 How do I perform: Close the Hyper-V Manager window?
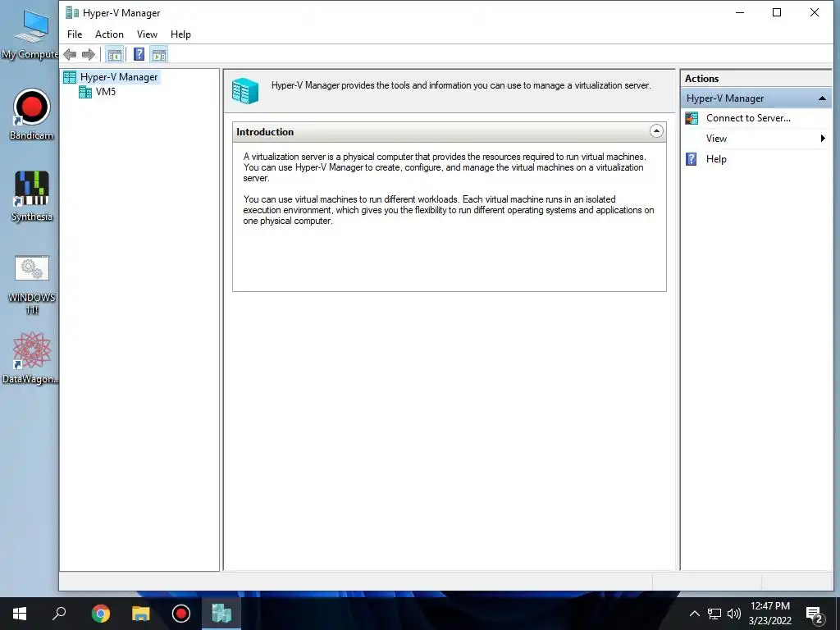point(815,12)
